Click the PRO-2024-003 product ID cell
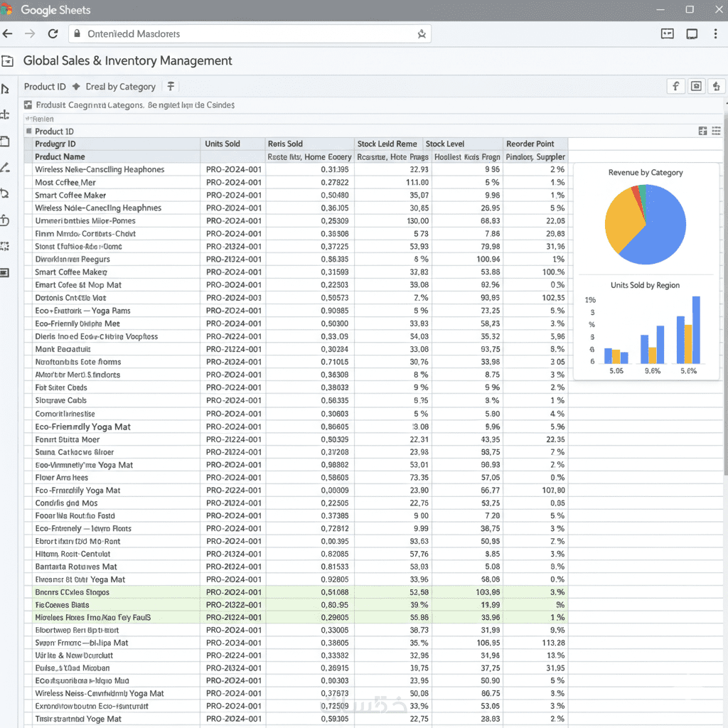Viewport: 728px width, 728px height. [x=233, y=298]
